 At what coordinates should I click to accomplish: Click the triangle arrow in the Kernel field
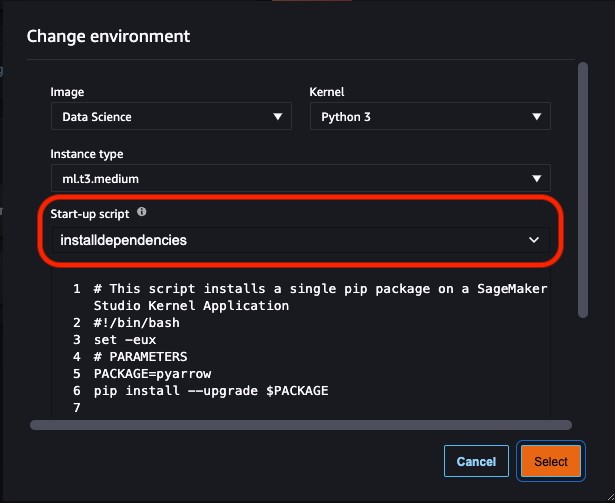(537, 117)
